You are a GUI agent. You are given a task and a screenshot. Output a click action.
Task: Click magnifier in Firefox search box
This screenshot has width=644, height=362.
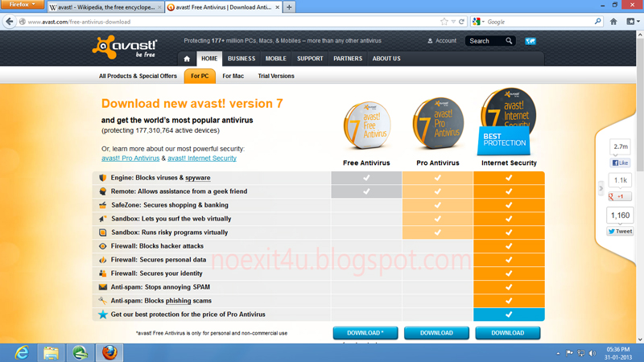point(597,22)
